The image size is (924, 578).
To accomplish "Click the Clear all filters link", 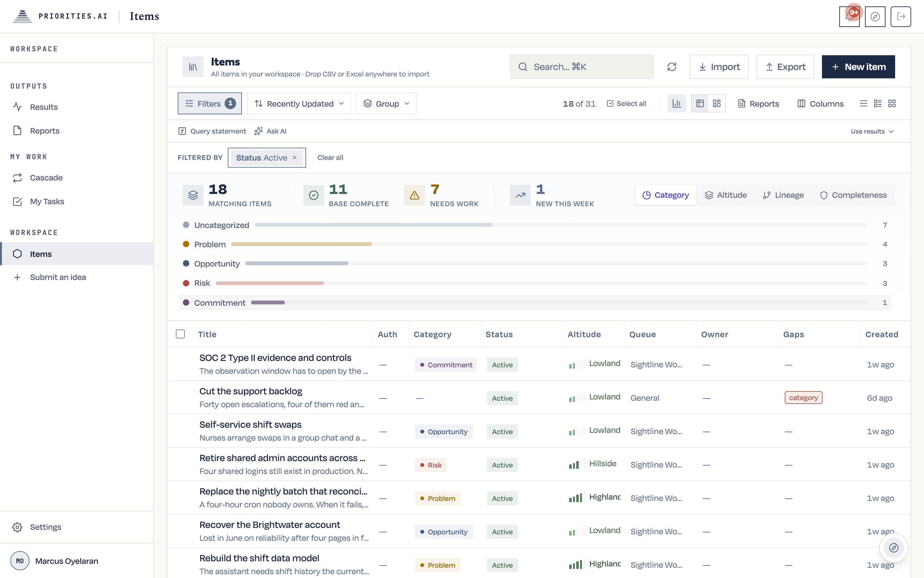I will pos(330,157).
